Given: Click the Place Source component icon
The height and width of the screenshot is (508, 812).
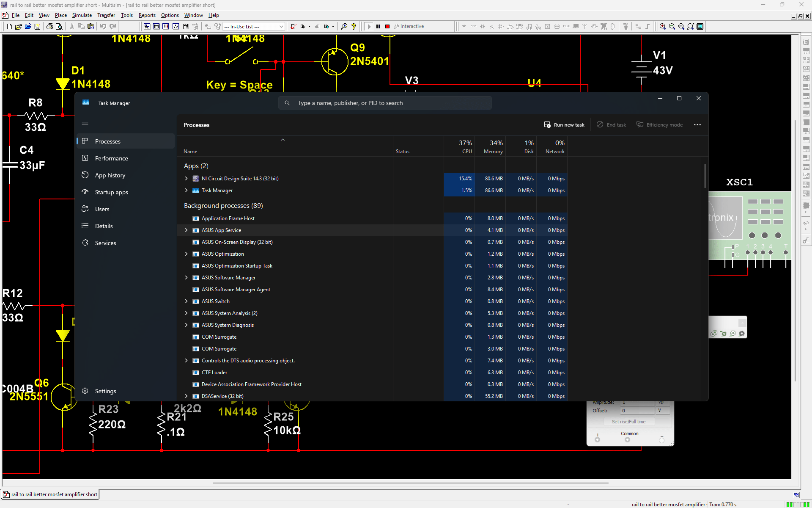Looking at the screenshot, I should pos(464,26).
